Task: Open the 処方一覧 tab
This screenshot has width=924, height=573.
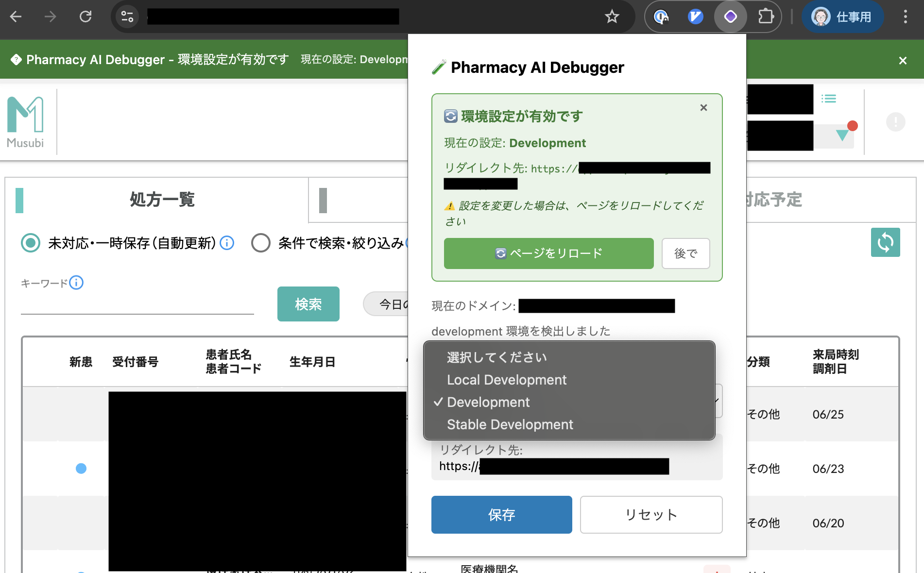Action: (x=157, y=200)
